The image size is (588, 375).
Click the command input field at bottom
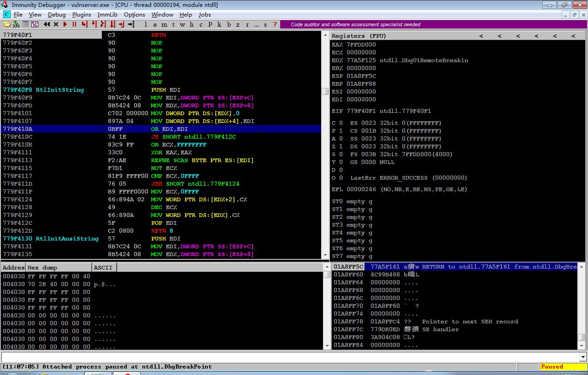click(x=290, y=357)
